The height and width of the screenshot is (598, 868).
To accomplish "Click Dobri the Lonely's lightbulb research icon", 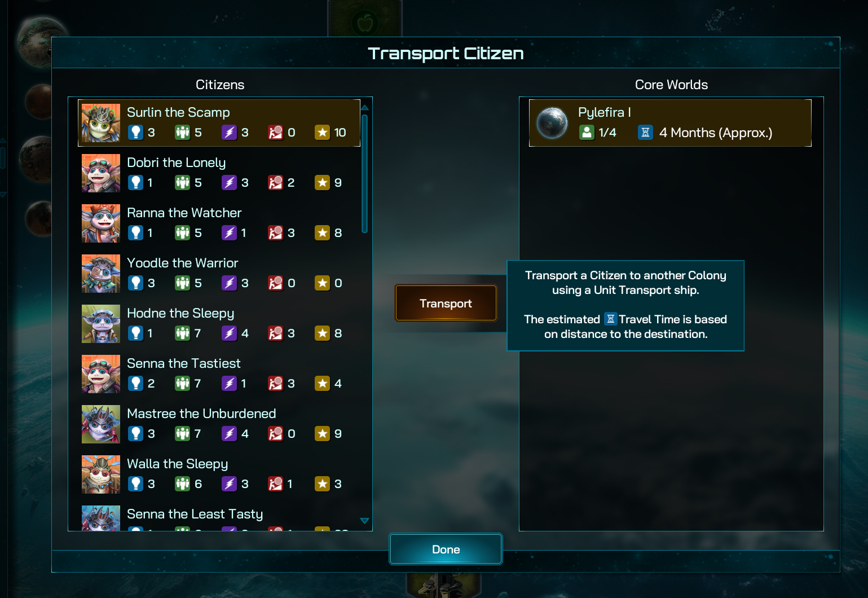I will point(135,182).
